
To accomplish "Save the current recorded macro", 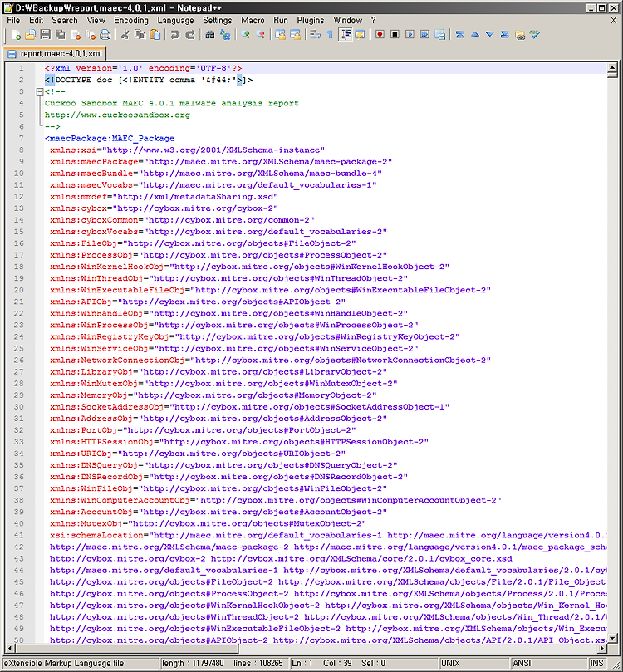I will [439, 35].
